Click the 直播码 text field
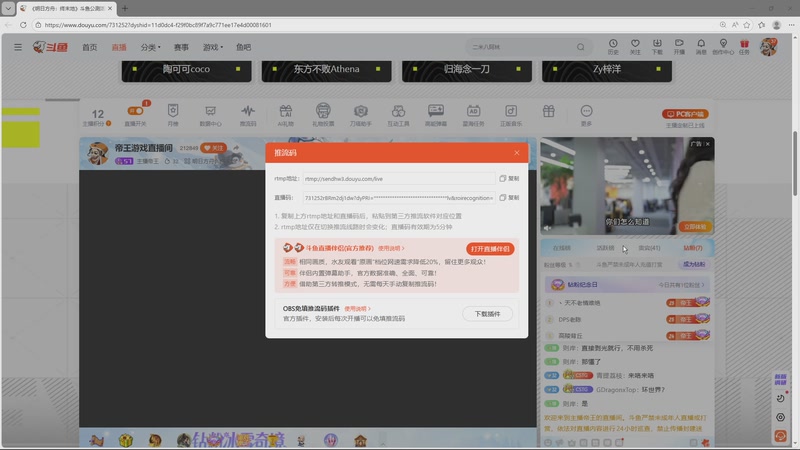 [398, 197]
